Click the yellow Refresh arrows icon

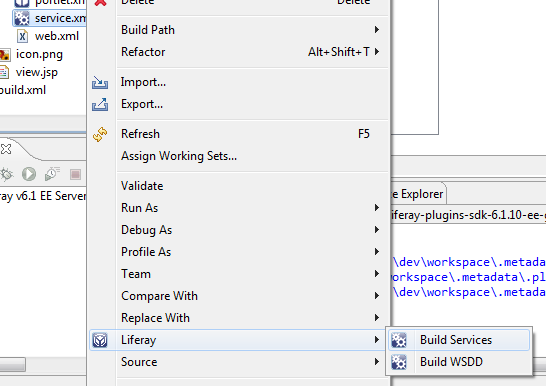coord(100,134)
